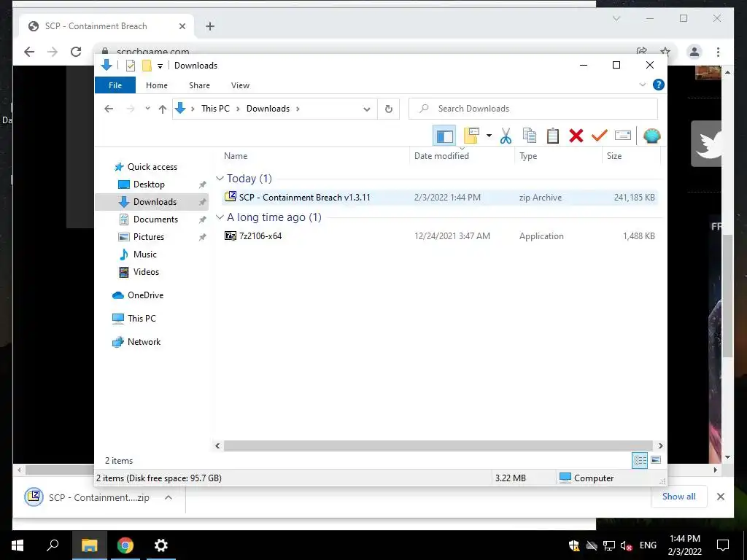Toggle the navigation pane layout button
The image size is (747, 560).
pos(444,136)
